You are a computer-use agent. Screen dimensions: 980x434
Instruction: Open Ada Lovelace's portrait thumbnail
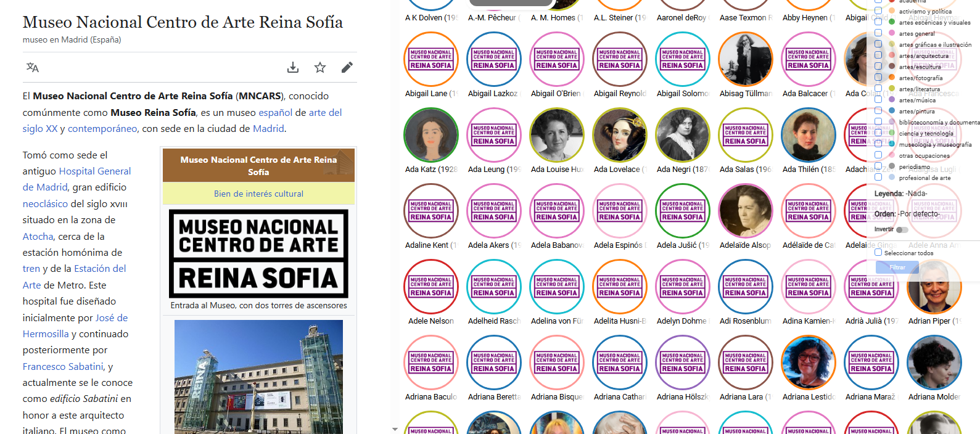pyautogui.click(x=620, y=135)
